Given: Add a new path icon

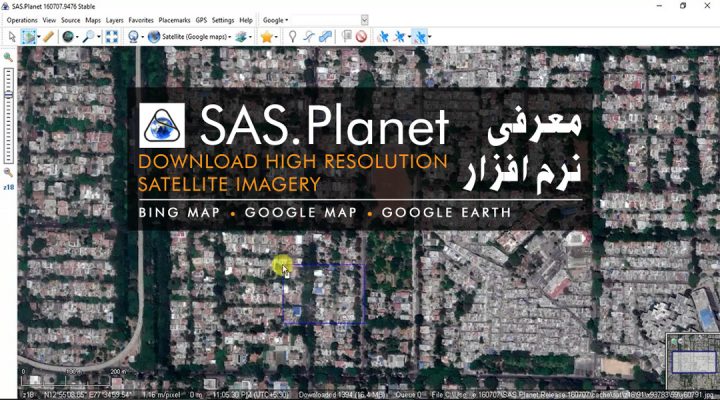Looking at the screenshot, I should [x=309, y=37].
